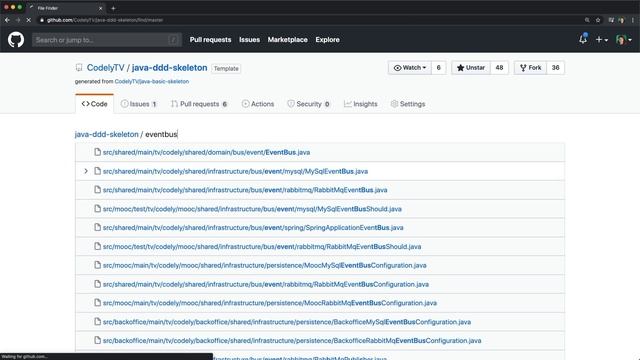This screenshot has height=360, width=640.
Task: Click the browser address bar URL
Action: (105, 20)
